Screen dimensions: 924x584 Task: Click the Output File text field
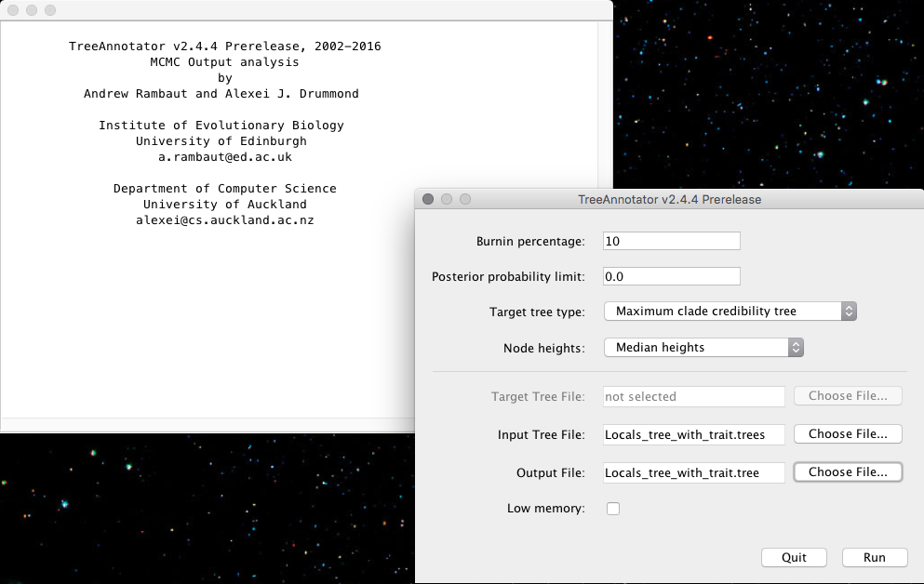pos(693,472)
